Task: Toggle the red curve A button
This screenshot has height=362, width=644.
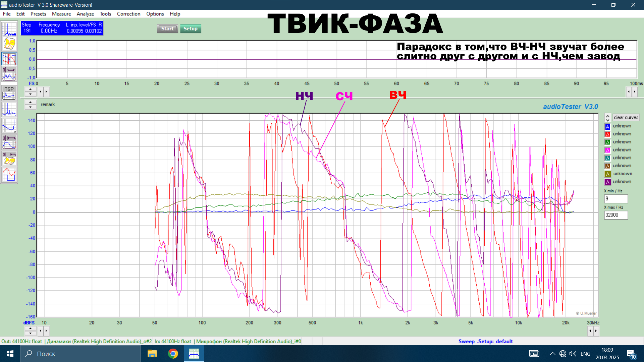Action: point(607,134)
